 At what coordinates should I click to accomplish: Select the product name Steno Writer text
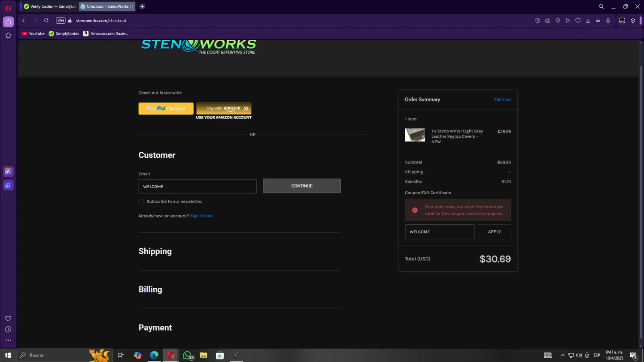[457, 136]
